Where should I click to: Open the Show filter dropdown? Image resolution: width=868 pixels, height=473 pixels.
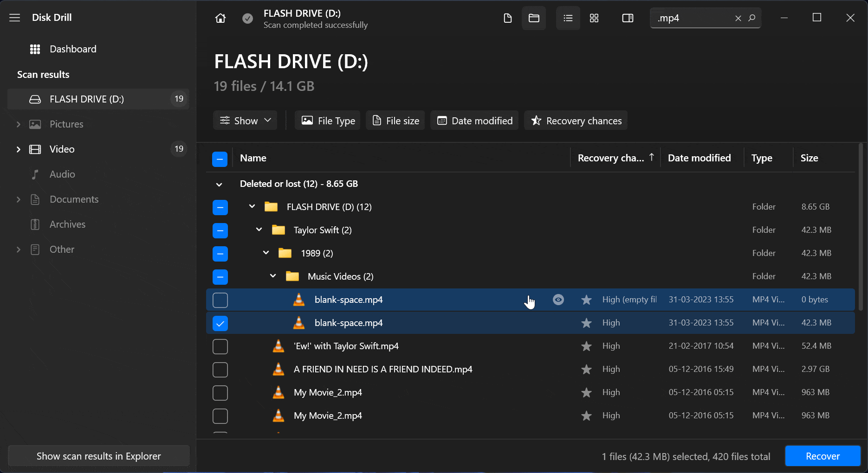(245, 120)
